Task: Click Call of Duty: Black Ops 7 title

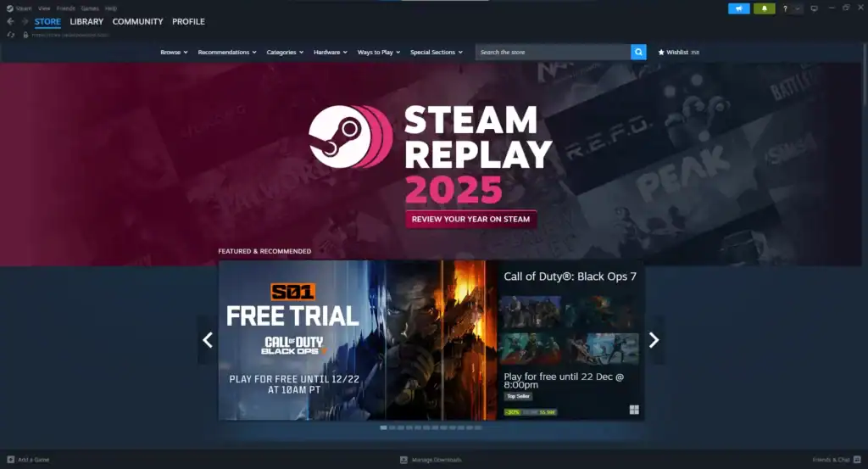Action: pos(570,276)
